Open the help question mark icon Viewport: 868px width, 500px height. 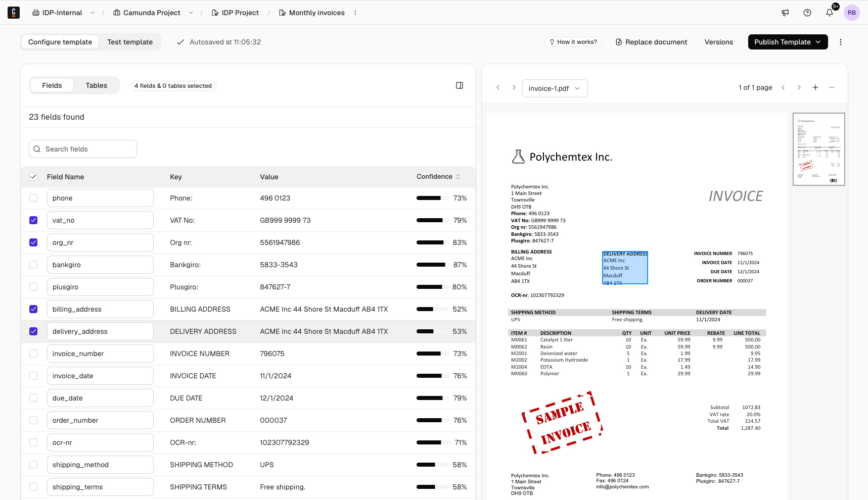click(x=807, y=13)
